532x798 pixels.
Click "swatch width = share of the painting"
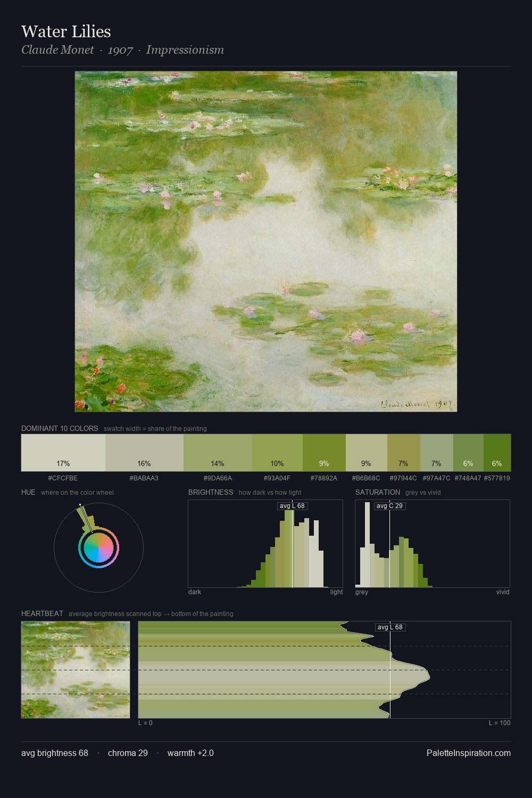[155, 429]
